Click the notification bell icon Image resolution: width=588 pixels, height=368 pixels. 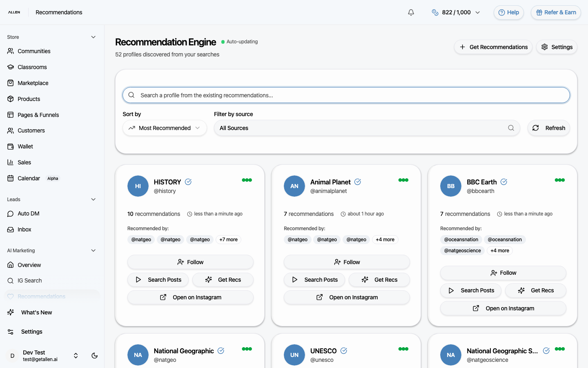(x=411, y=12)
